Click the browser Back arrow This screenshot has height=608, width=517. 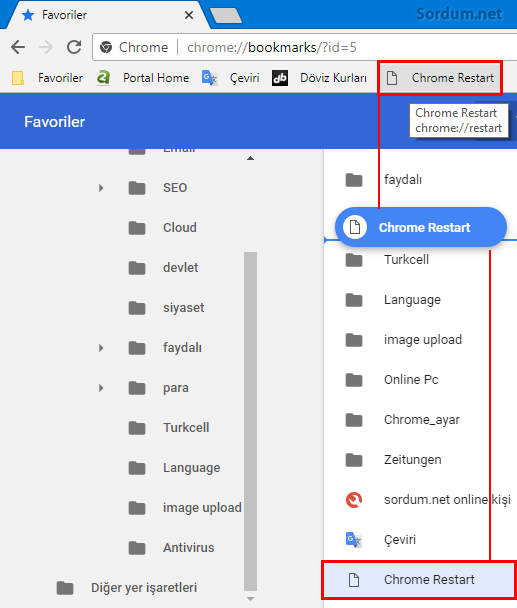(18, 47)
